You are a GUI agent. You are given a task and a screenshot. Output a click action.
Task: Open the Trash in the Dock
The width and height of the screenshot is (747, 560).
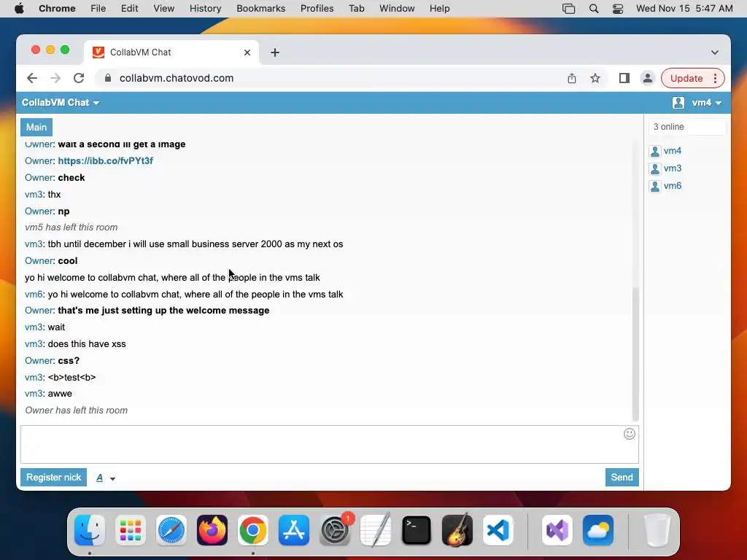pyautogui.click(x=657, y=530)
